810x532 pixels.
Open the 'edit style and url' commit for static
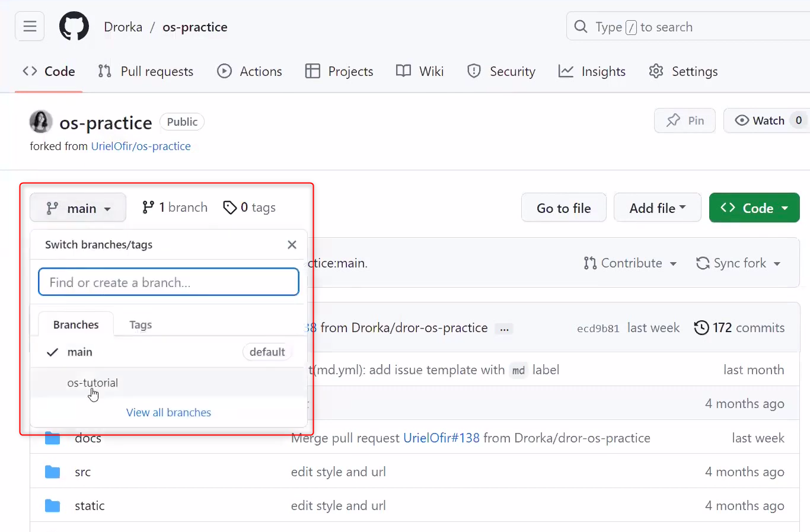[339, 506]
